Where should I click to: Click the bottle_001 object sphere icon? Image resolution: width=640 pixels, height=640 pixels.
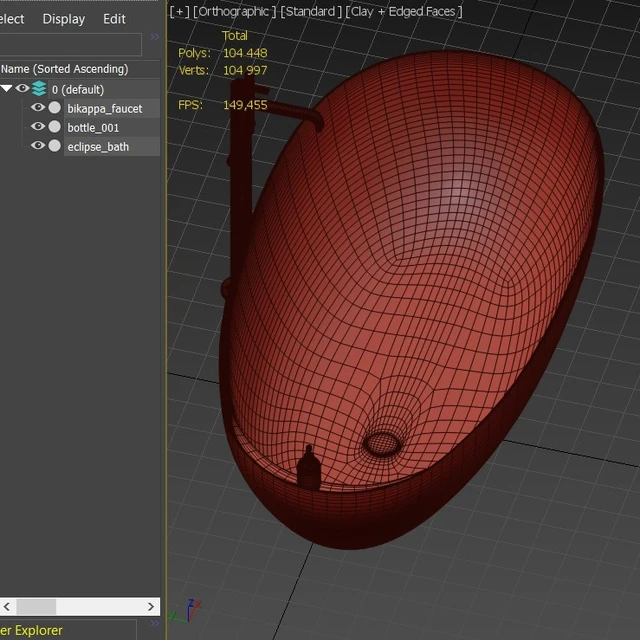click(x=54, y=127)
